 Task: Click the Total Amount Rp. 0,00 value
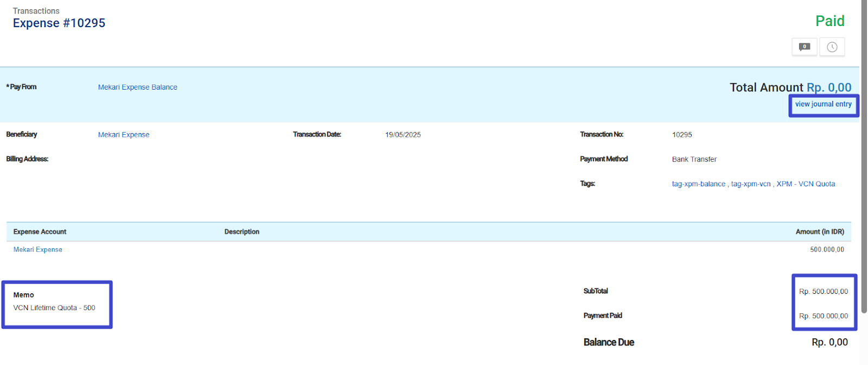pyautogui.click(x=829, y=87)
